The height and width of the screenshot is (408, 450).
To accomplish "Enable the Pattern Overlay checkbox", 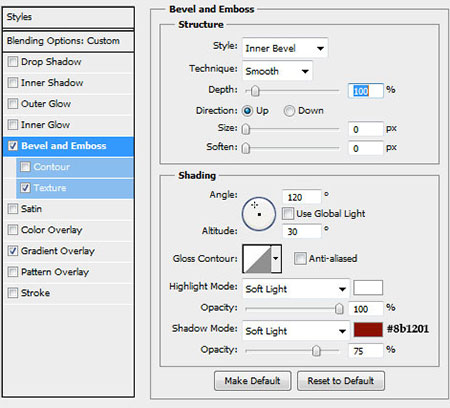I will click(x=13, y=272).
